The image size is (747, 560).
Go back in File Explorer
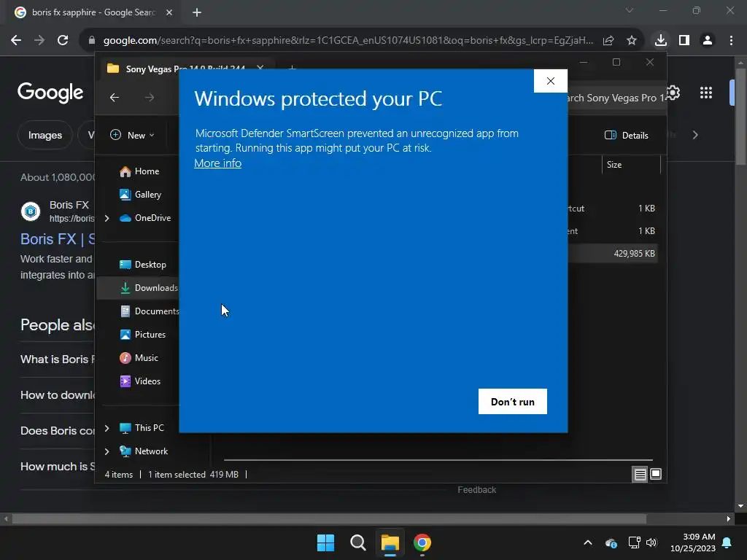pos(115,98)
